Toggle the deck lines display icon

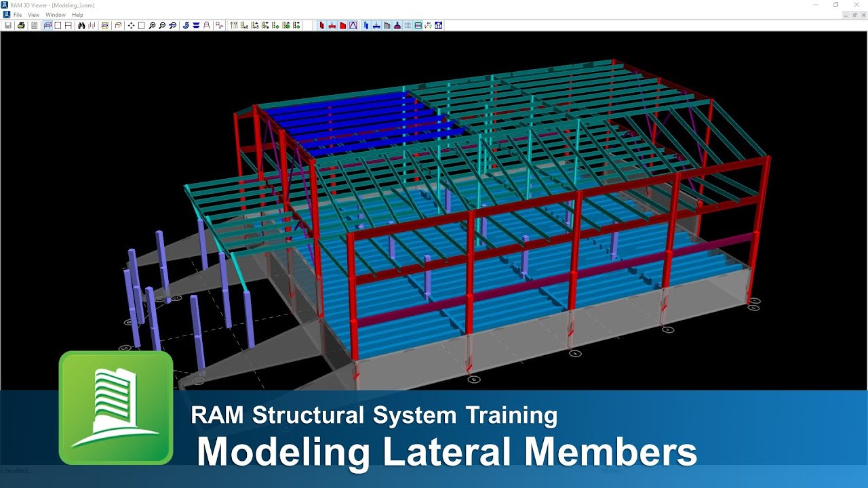418,26
